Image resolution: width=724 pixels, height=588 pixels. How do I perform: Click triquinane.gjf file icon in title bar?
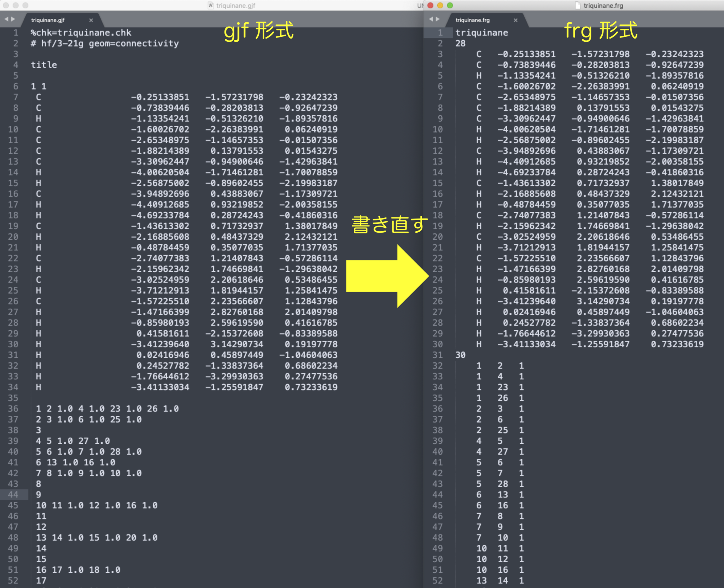tap(211, 5)
